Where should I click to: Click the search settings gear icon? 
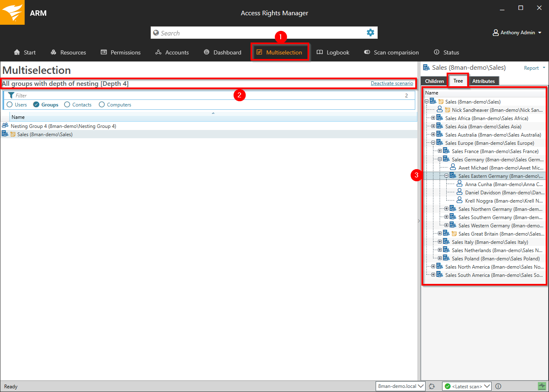pyautogui.click(x=370, y=33)
